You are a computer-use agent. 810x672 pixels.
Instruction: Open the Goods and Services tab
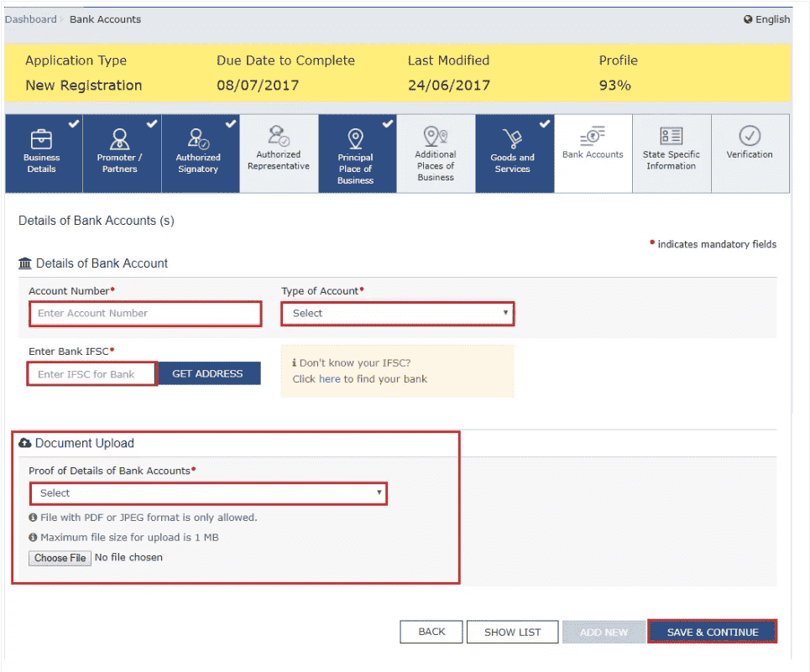point(515,154)
